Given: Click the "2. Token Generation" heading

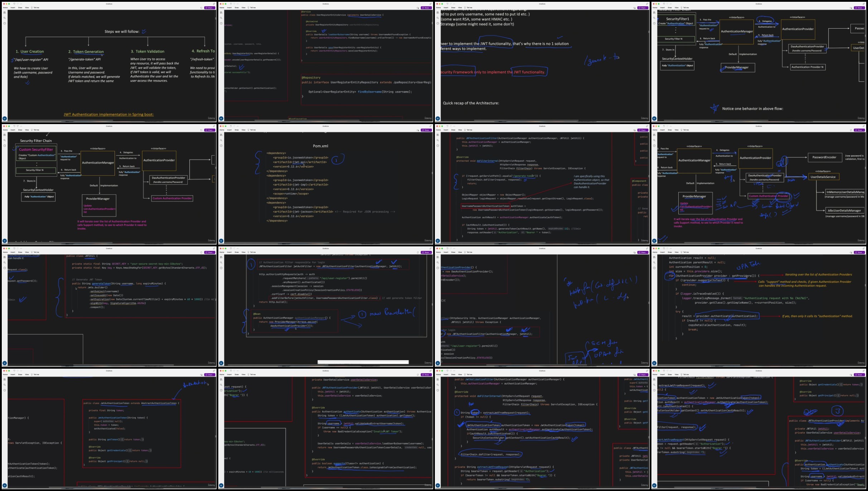Looking at the screenshot, I should point(86,51).
